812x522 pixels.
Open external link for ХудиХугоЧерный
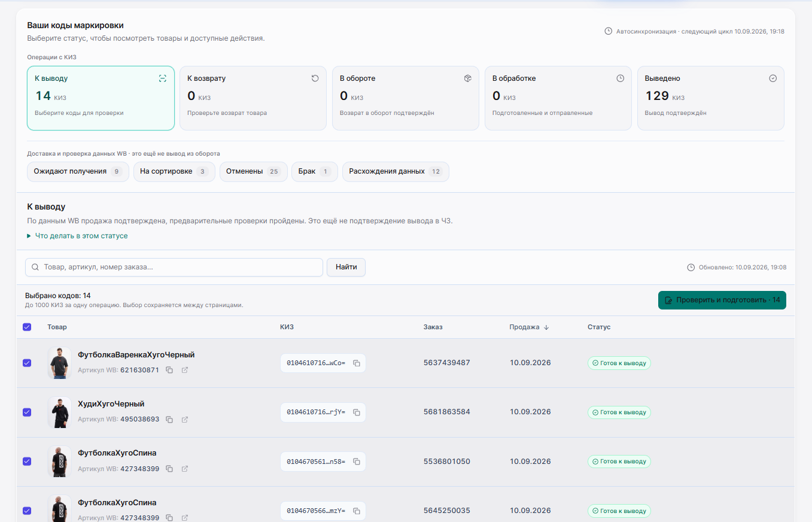185,419
